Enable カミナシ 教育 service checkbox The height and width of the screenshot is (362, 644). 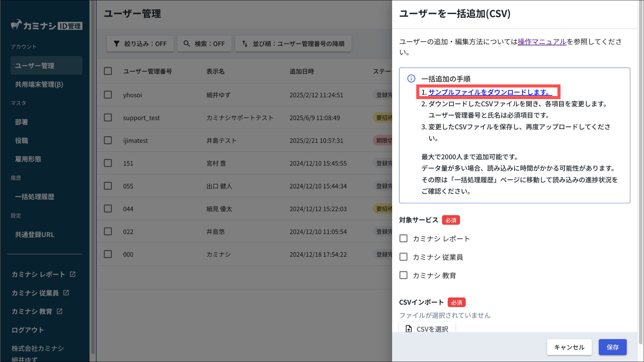[x=403, y=275]
